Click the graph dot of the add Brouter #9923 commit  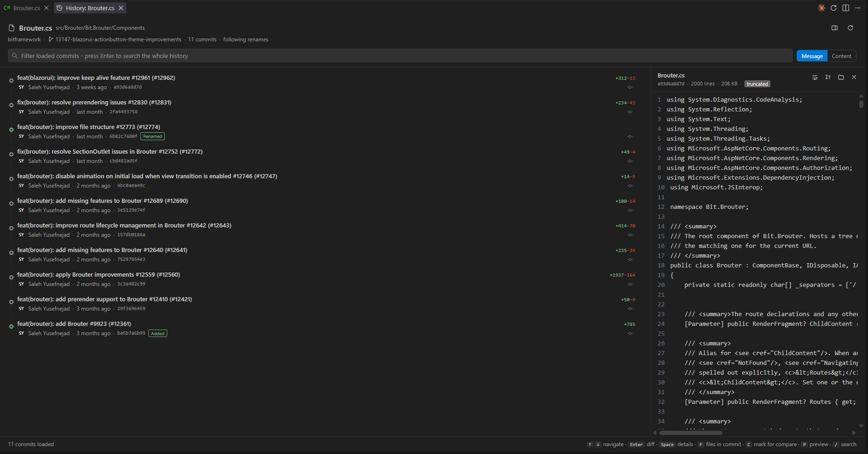click(x=11, y=327)
